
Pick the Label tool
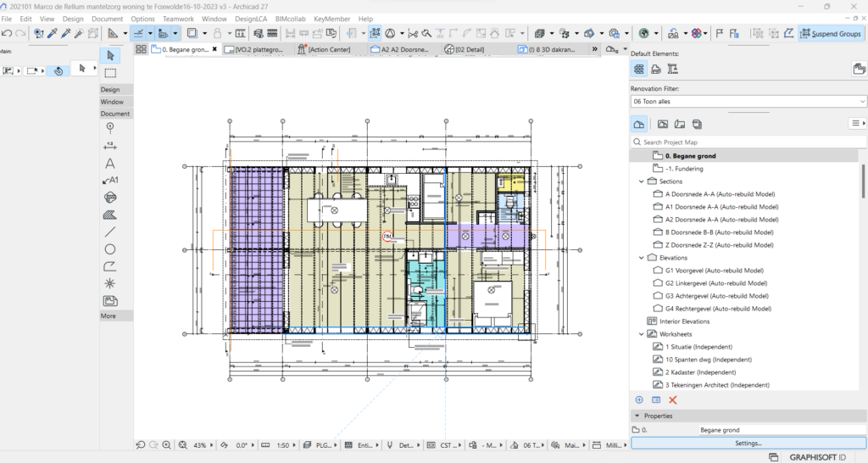click(110, 180)
